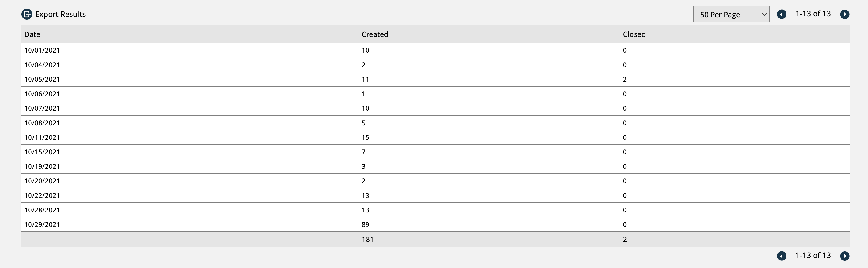868x268 pixels.
Task: Open the 50 Per Page dropdown
Action: click(x=731, y=14)
